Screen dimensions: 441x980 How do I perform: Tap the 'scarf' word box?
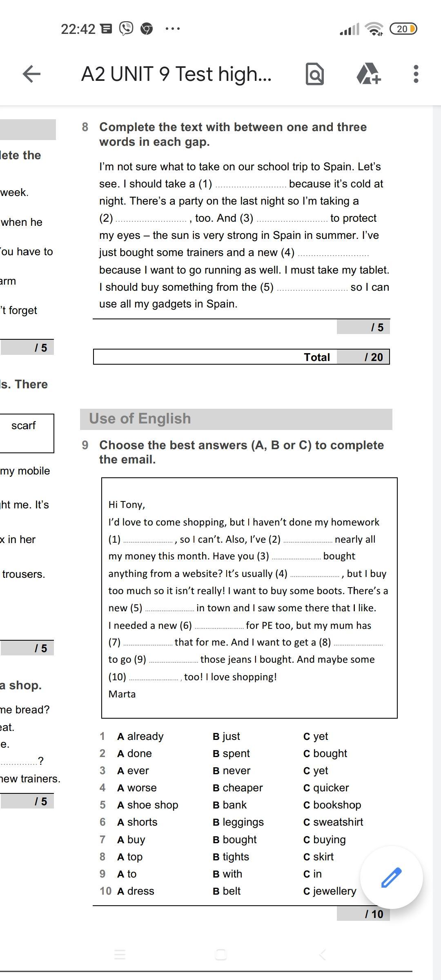click(24, 425)
